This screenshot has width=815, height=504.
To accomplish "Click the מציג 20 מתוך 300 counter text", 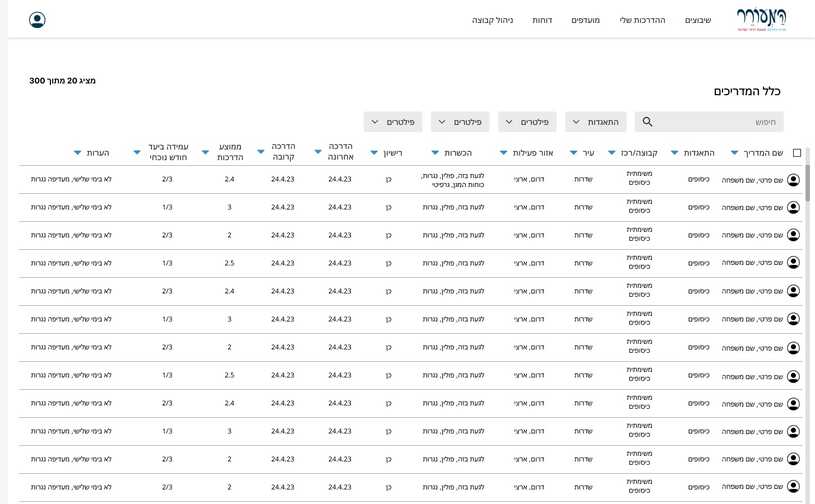I will pyautogui.click(x=62, y=81).
